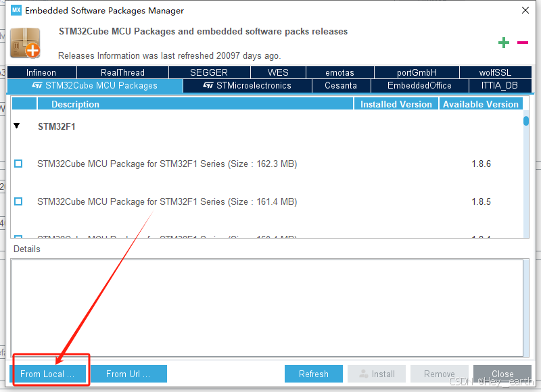The height and width of the screenshot is (392, 541).
Task: Click the Available Version column header
Action: point(481,104)
